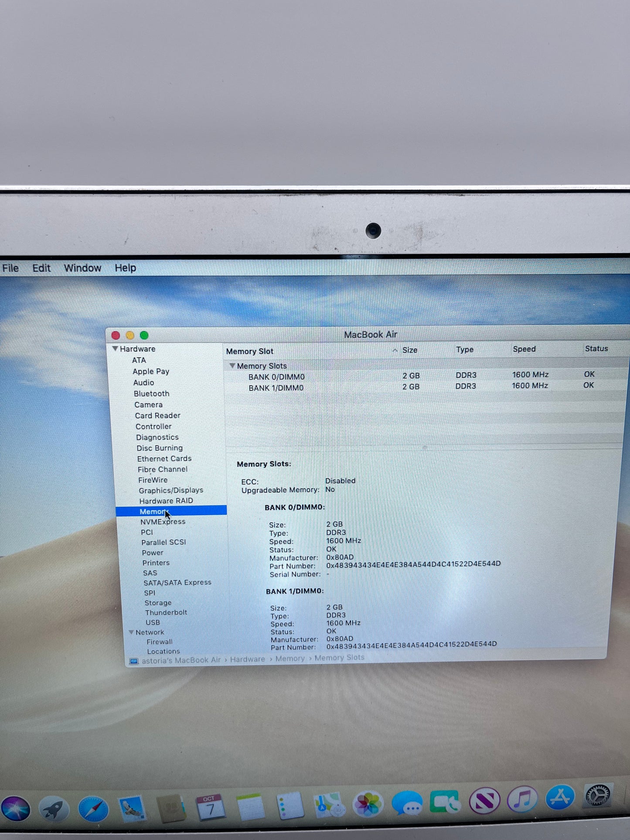Collapse the Network section triangle
Viewport: 630px width, 840px height.
pos(131,632)
